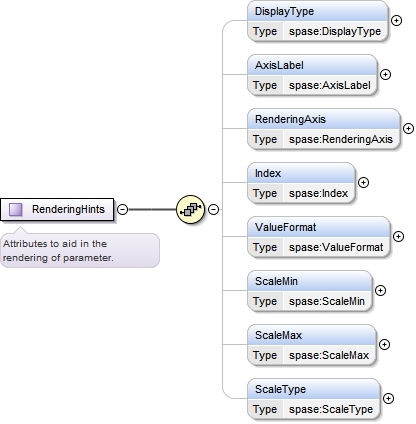
Task: Select the ValueFormat element header
Action: pos(319,227)
